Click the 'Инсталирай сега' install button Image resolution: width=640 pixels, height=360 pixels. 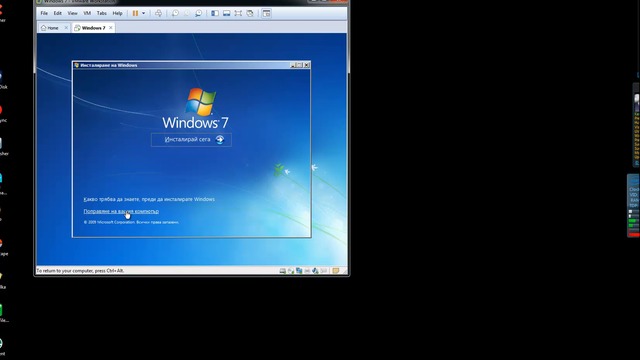[191, 140]
